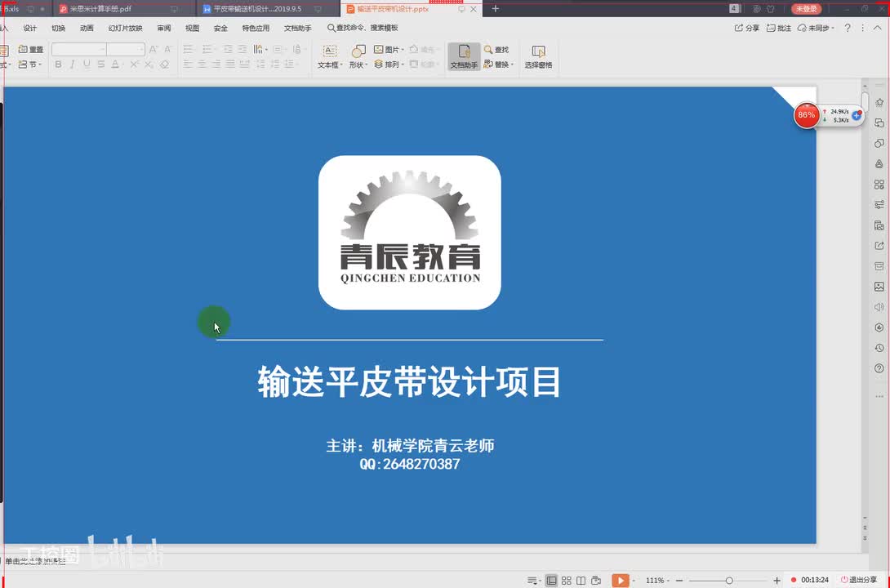The width and height of the screenshot is (890, 588).
Task: Click the image icon in right sidebar
Action: click(879, 287)
